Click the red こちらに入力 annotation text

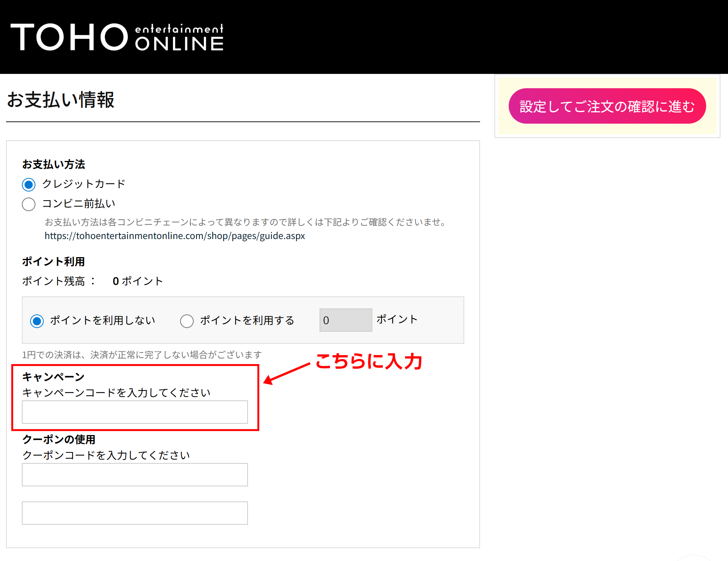tap(369, 361)
